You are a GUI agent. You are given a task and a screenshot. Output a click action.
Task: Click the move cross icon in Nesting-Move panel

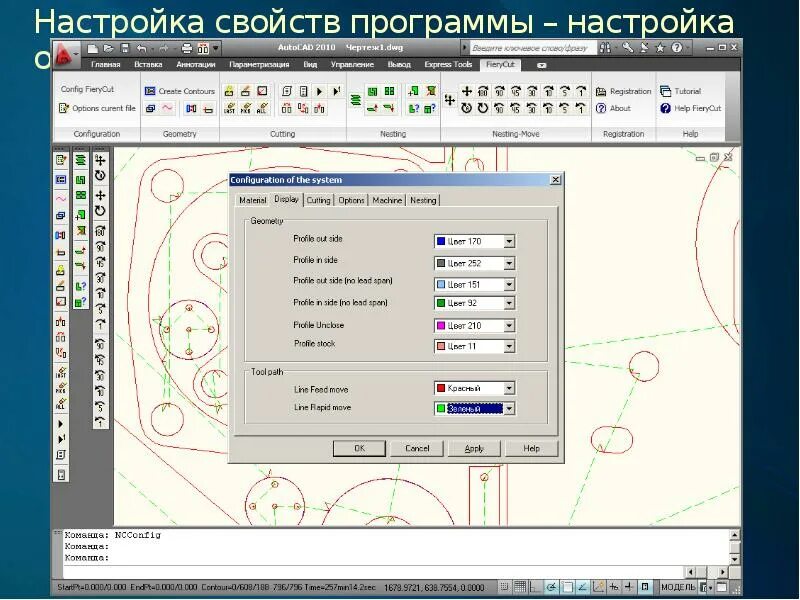466,91
